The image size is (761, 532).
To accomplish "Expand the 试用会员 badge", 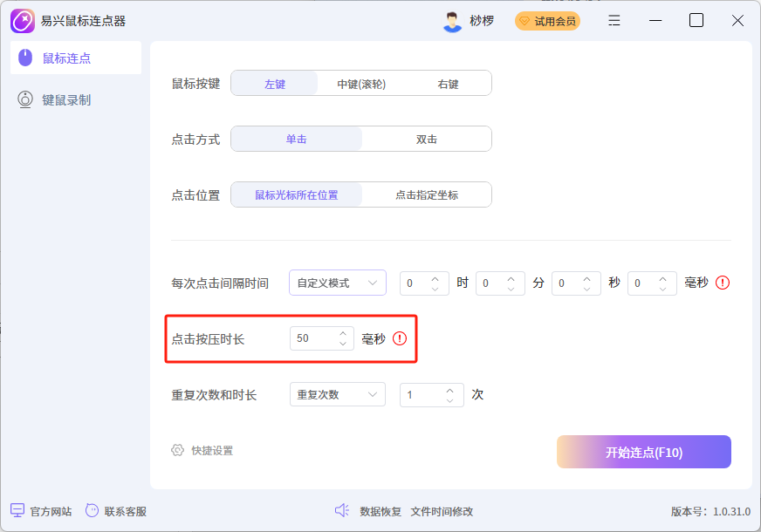I will click(x=547, y=20).
